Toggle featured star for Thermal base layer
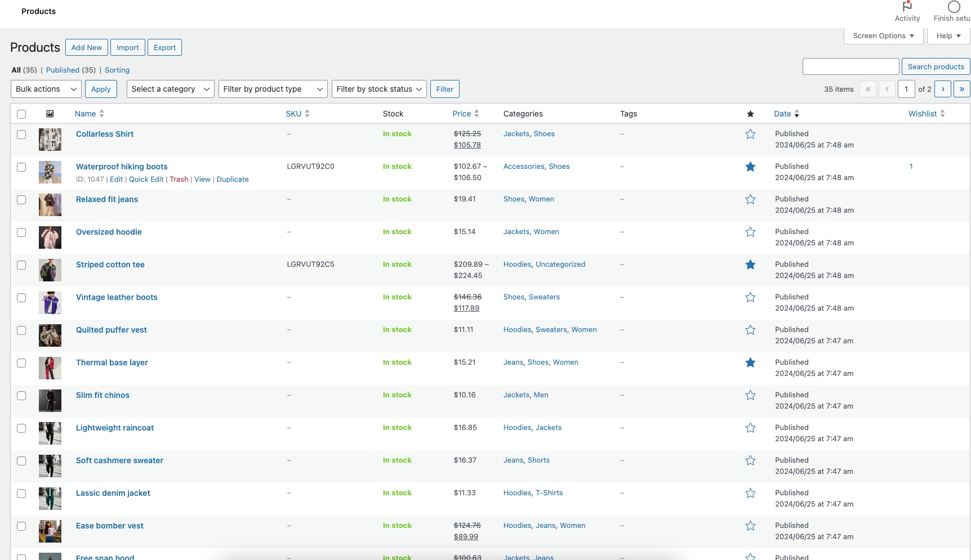 tap(750, 362)
